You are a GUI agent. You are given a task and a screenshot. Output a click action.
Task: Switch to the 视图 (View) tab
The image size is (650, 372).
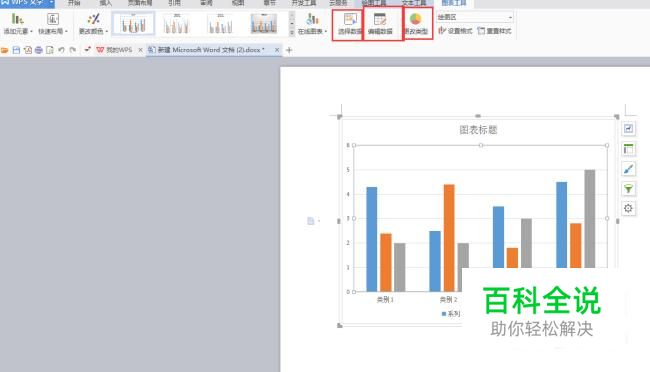[x=238, y=3]
